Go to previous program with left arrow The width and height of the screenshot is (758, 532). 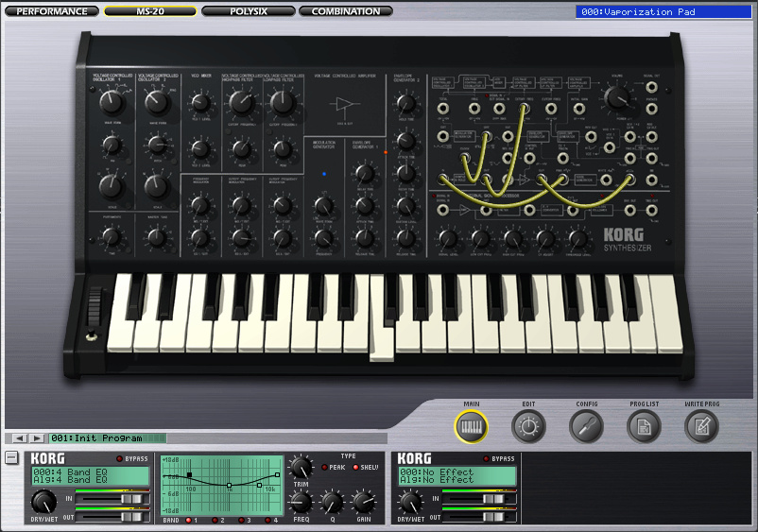[19, 438]
